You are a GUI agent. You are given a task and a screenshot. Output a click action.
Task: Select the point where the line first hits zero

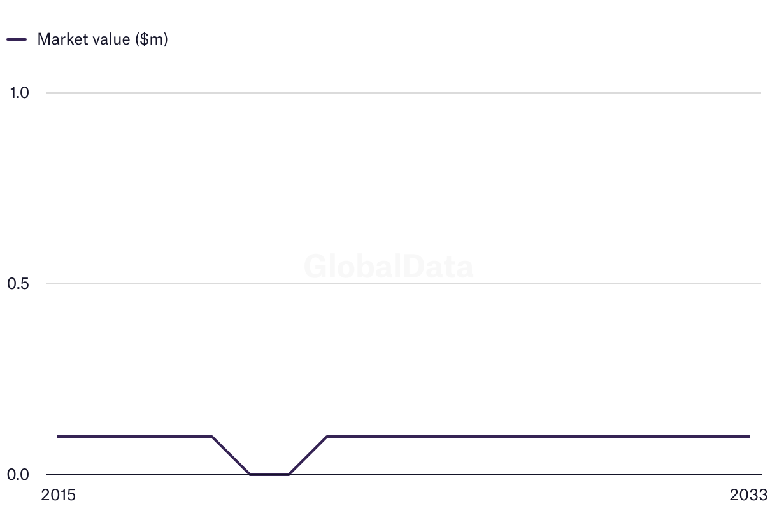click(250, 474)
